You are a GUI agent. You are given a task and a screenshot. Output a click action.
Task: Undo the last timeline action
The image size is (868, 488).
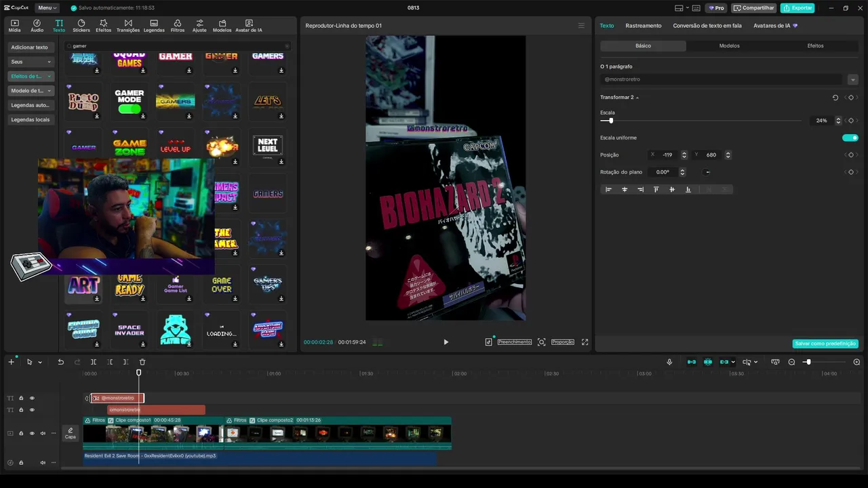point(60,362)
